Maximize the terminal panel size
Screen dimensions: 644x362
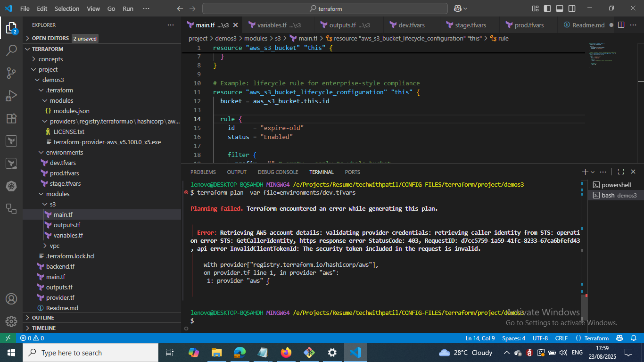pos(621,172)
